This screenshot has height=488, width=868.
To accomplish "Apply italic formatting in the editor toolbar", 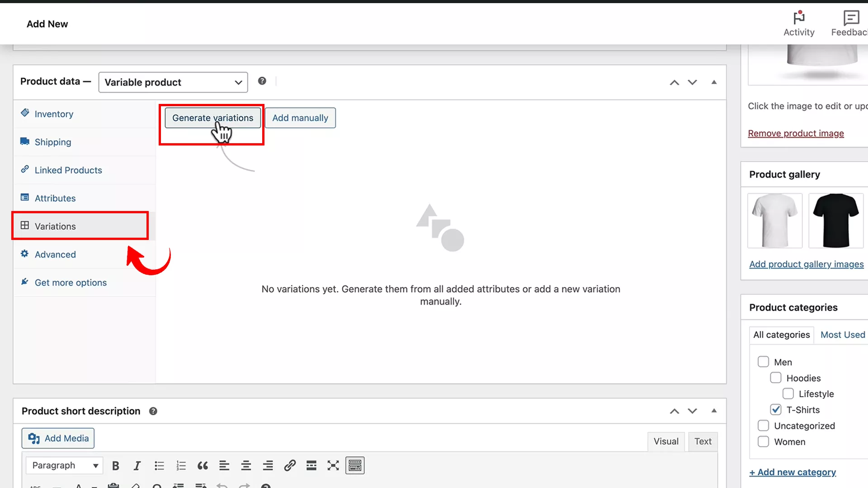I will tap(137, 465).
